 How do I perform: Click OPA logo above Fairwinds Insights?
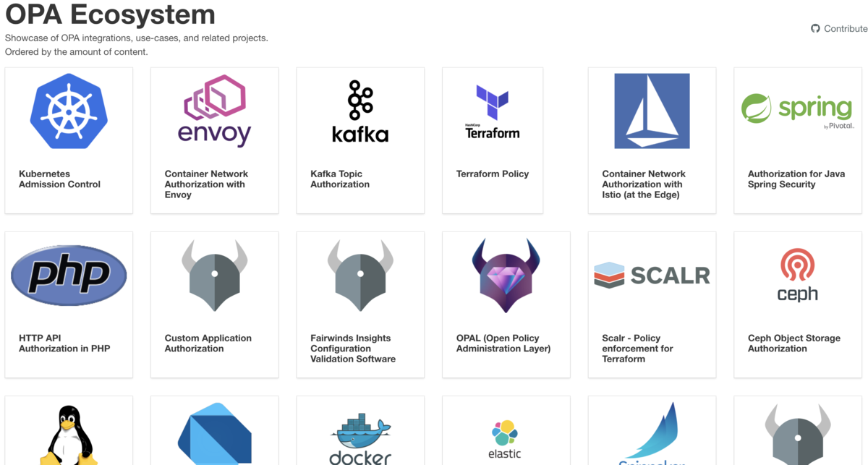tap(360, 276)
